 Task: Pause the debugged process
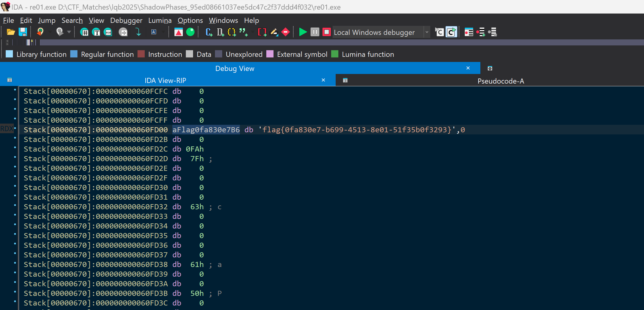pos(315,32)
